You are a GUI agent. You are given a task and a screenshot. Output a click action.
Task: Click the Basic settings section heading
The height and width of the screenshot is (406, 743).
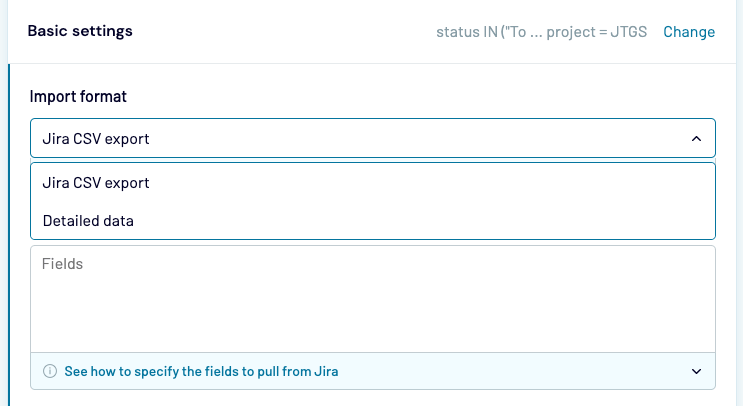point(80,31)
